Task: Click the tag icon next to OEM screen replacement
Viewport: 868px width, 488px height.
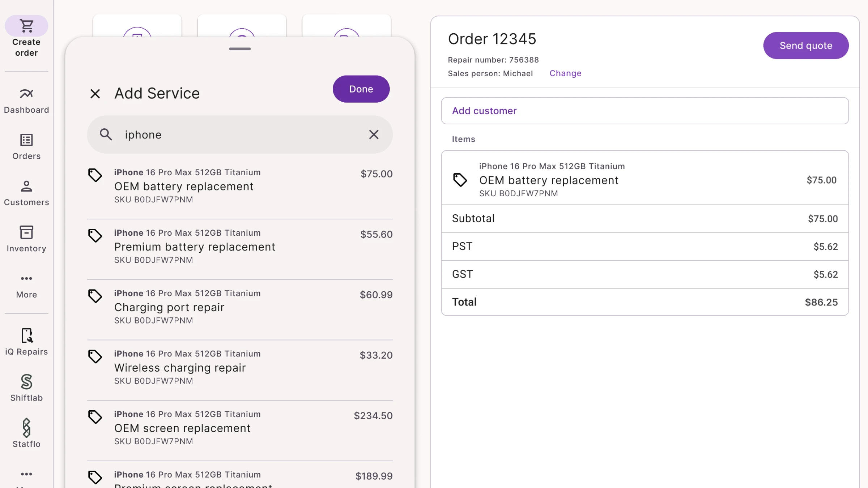Action: (x=95, y=416)
